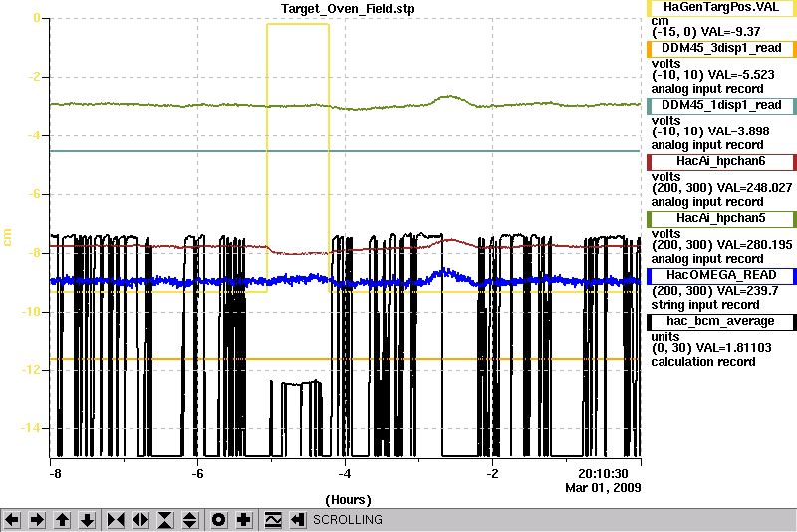This screenshot has height=532, width=797.
Task: Click the -14 tick label on the Y axis
Action: point(30,428)
